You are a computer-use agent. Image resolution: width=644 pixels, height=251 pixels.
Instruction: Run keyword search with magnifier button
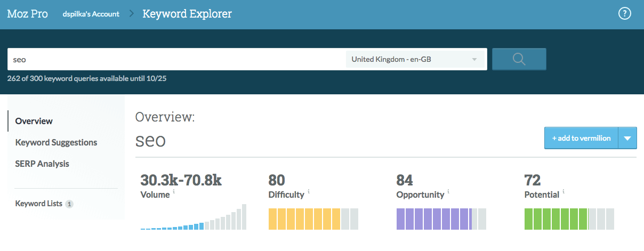point(519,59)
